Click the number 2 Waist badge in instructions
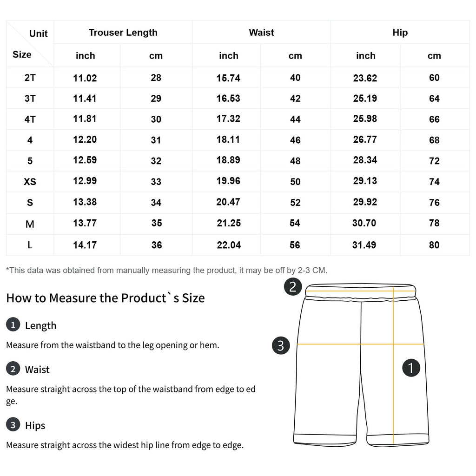 [13, 369]
